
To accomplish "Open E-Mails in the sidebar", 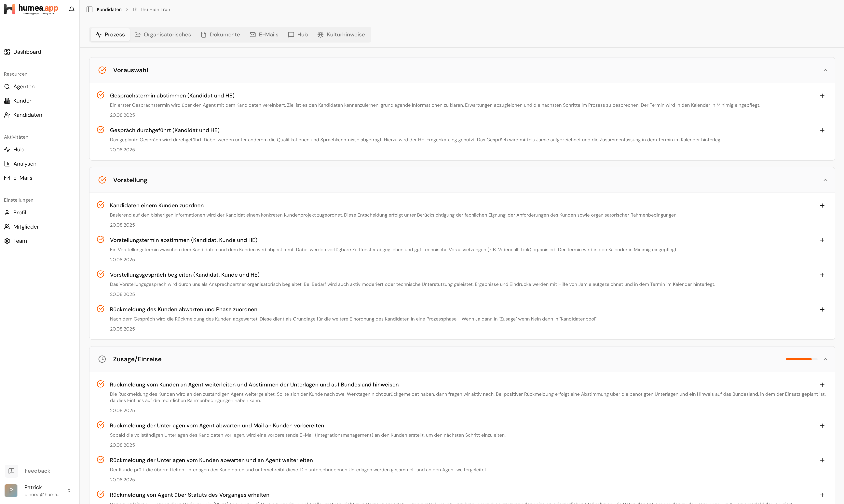I will pos(22,178).
